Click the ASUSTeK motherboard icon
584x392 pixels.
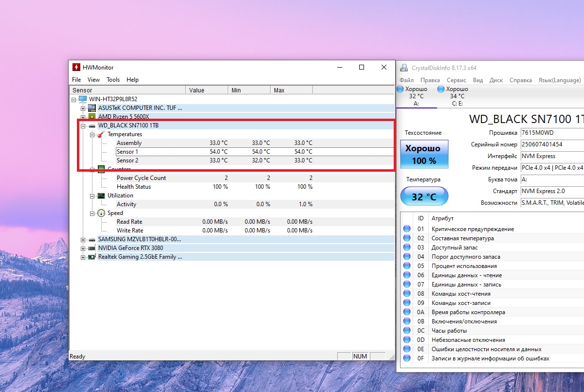[x=92, y=108]
